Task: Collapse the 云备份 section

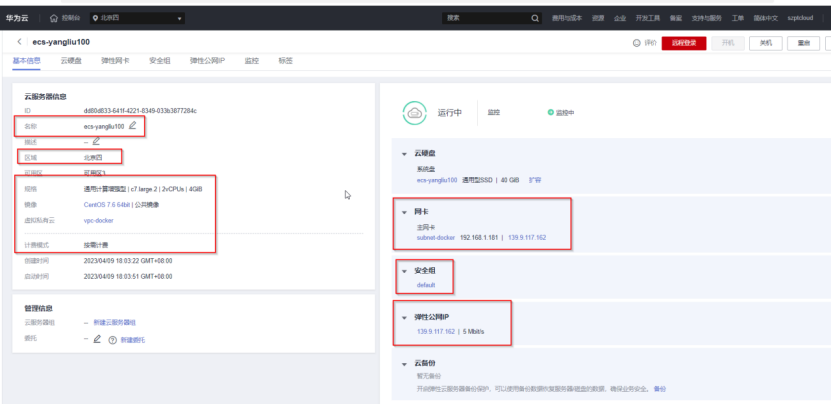Action: tap(404, 364)
